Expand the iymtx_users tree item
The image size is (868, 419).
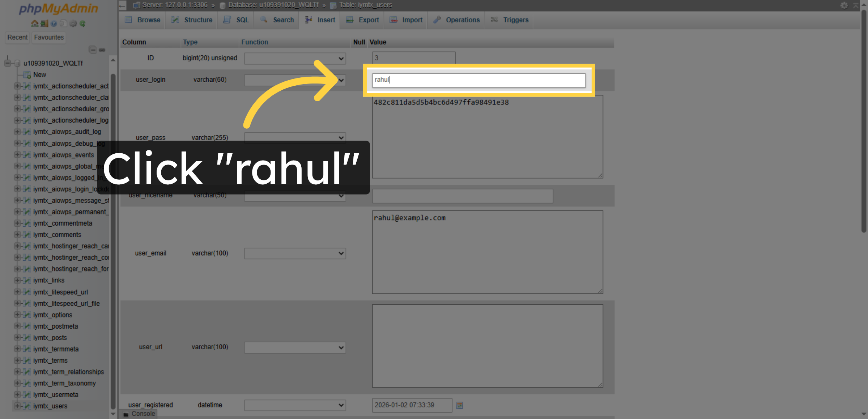pyautogui.click(x=18, y=406)
